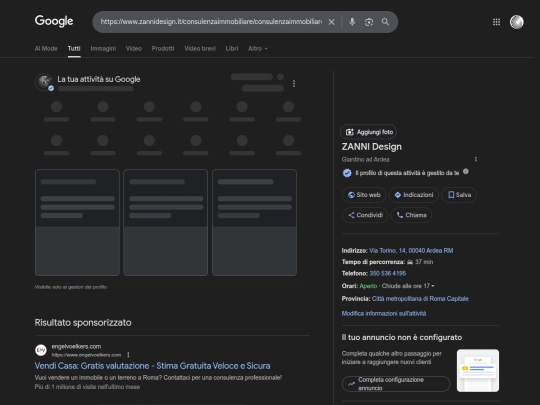Open the Prodotti tab
The image size is (540, 405).
point(163,49)
